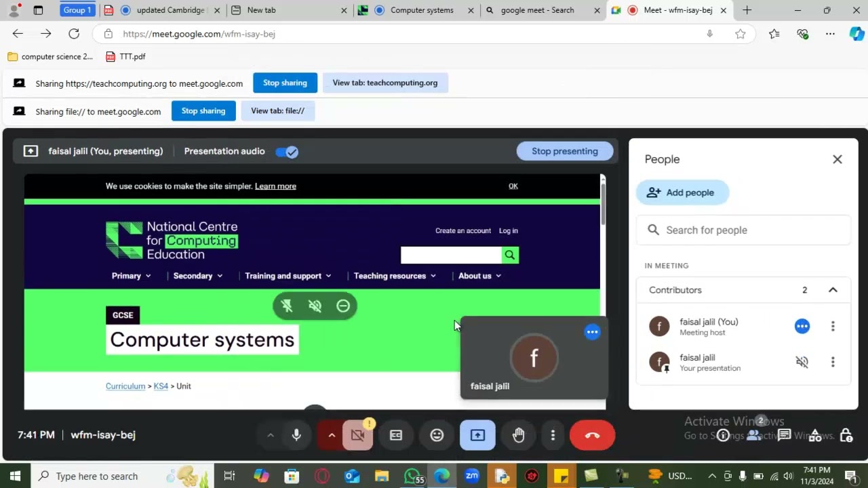Open Training and support dropdown
The height and width of the screenshot is (488, 868).
(288, 276)
